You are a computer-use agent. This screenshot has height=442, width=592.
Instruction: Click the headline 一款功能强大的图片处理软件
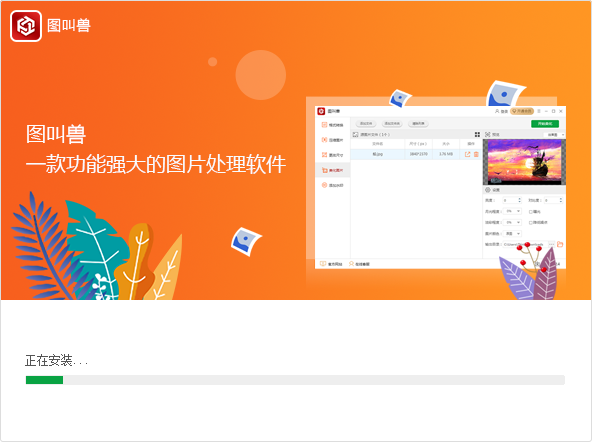coord(156,165)
